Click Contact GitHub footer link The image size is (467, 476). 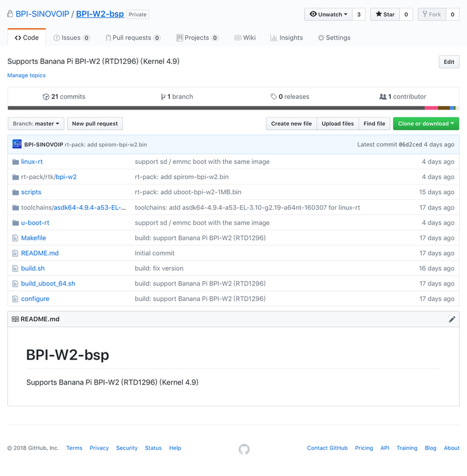(328, 448)
